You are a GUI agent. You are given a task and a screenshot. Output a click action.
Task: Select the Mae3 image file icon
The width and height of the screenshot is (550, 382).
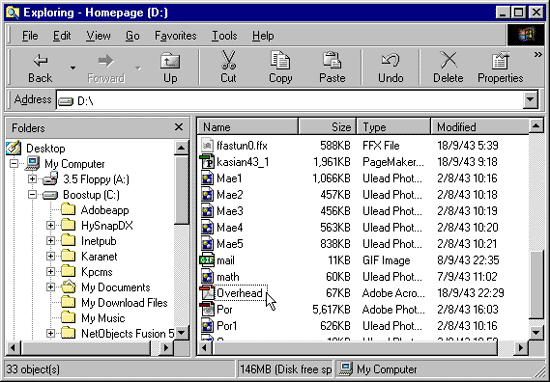[207, 211]
